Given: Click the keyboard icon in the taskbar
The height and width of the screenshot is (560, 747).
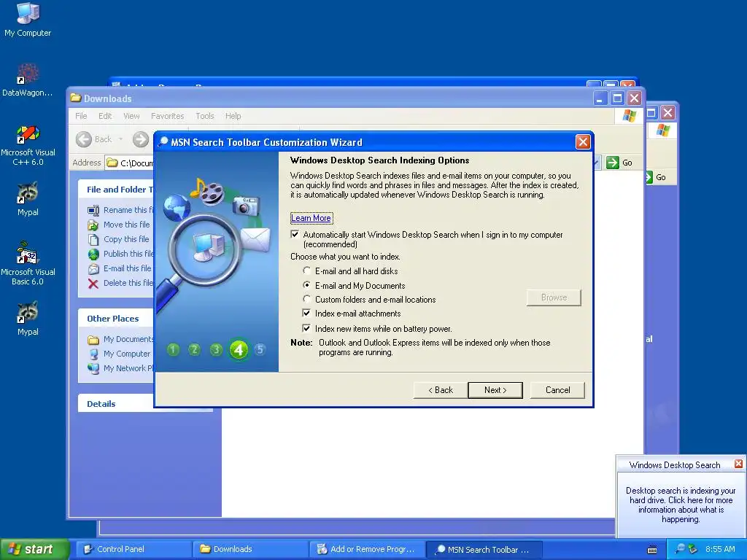Looking at the screenshot, I should [x=652, y=550].
